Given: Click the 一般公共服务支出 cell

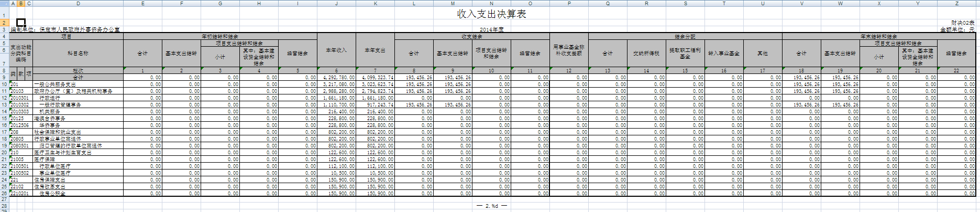Looking at the screenshot, I should 55,84.
